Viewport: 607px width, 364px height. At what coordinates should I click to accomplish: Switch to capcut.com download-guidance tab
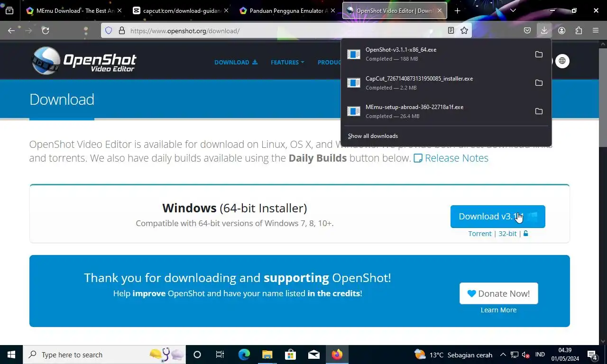176,10
